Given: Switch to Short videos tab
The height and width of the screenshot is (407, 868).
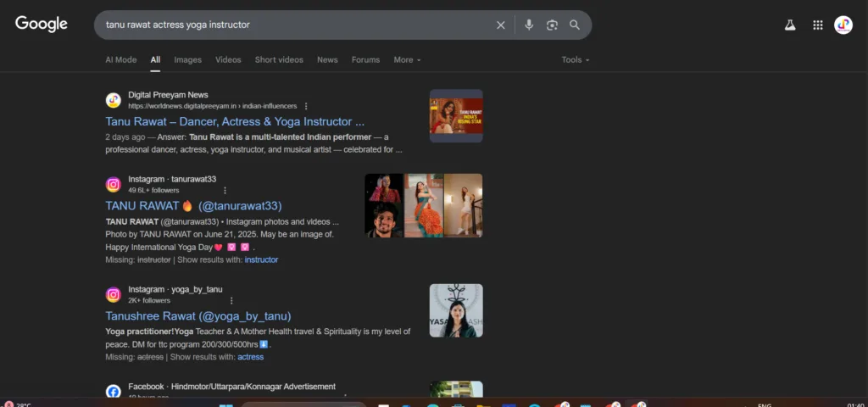Looking at the screenshot, I should coord(279,60).
